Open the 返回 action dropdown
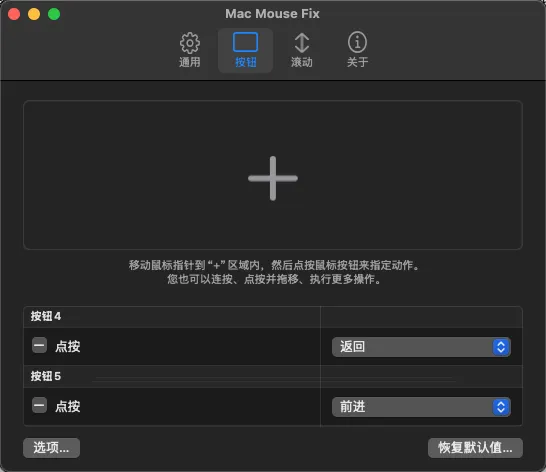Viewport: 546px width, 472px height. pyautogui.click(x=421, y=347)
